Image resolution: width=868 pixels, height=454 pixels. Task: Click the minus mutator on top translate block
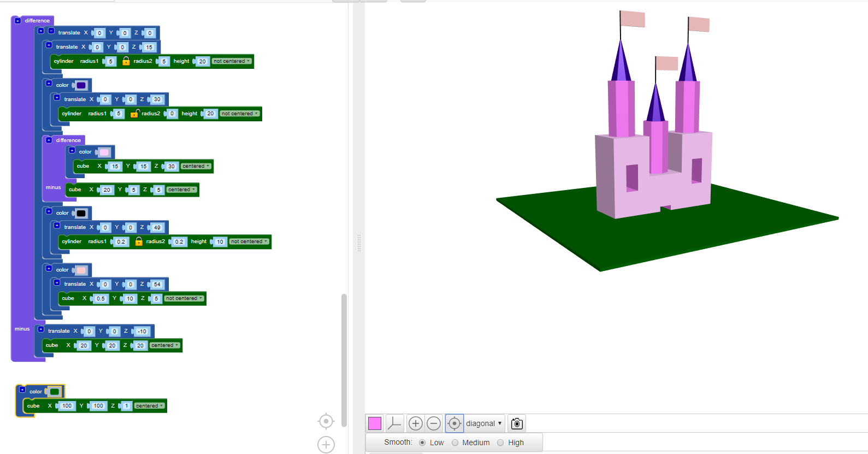(x=51, y=31)
